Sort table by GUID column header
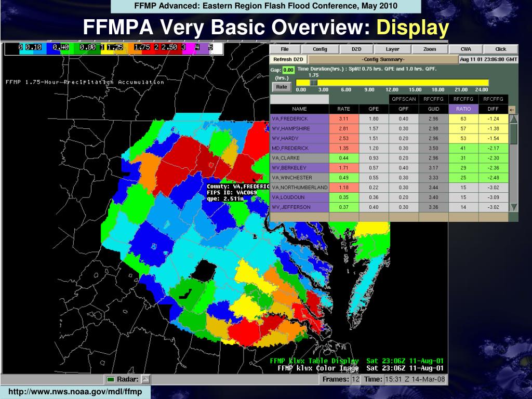 click(x=433, y=109)
